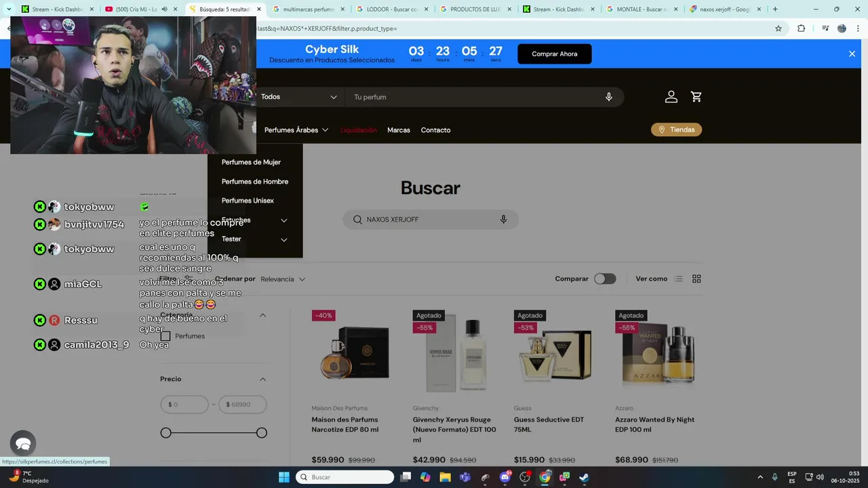Select Perfumes de Mujer menu item

[251, 163]
